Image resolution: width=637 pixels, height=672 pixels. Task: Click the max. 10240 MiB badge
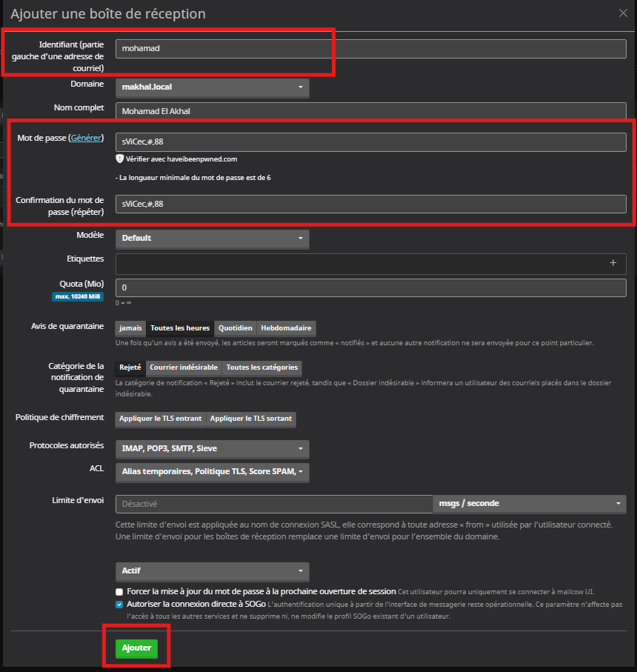coord(78,296)
